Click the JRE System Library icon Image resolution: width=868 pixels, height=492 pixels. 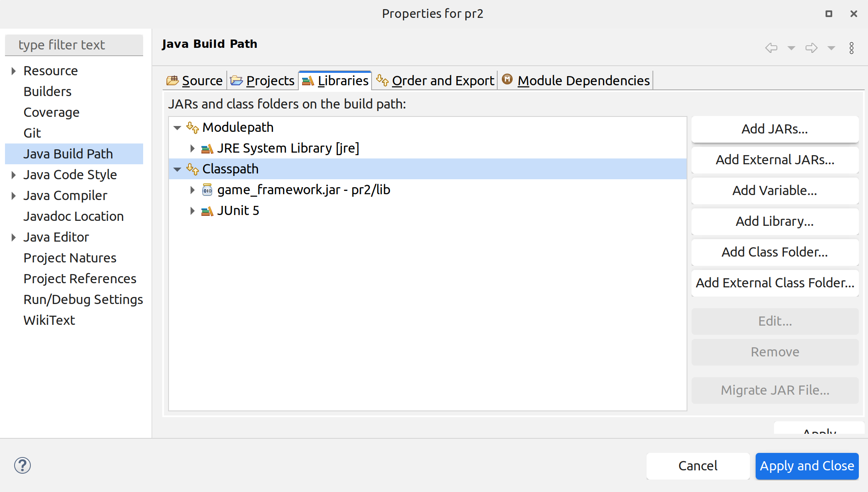(x=207, y=148)
